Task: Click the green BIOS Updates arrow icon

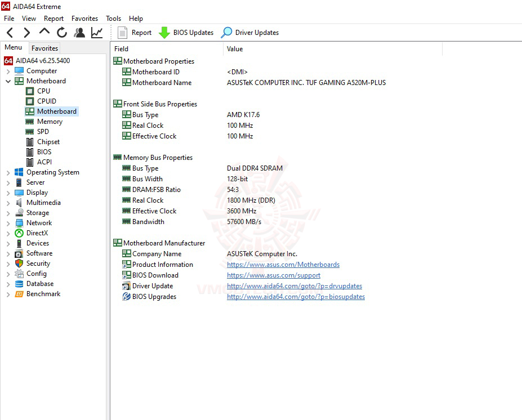Action: click(x=164, y=33)
